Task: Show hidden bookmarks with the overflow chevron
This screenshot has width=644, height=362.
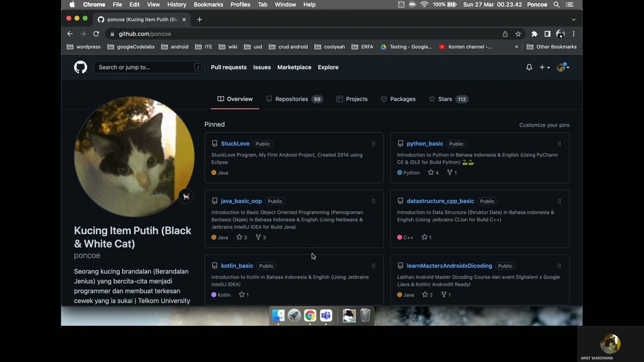Action: [516, 47]
